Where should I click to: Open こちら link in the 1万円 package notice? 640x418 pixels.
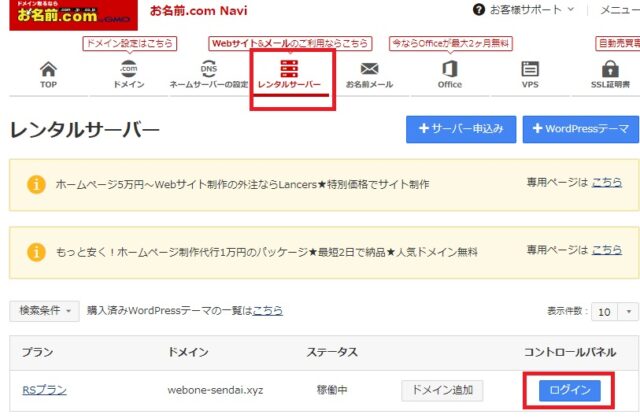pyautogui.click(x=607, y=250)
